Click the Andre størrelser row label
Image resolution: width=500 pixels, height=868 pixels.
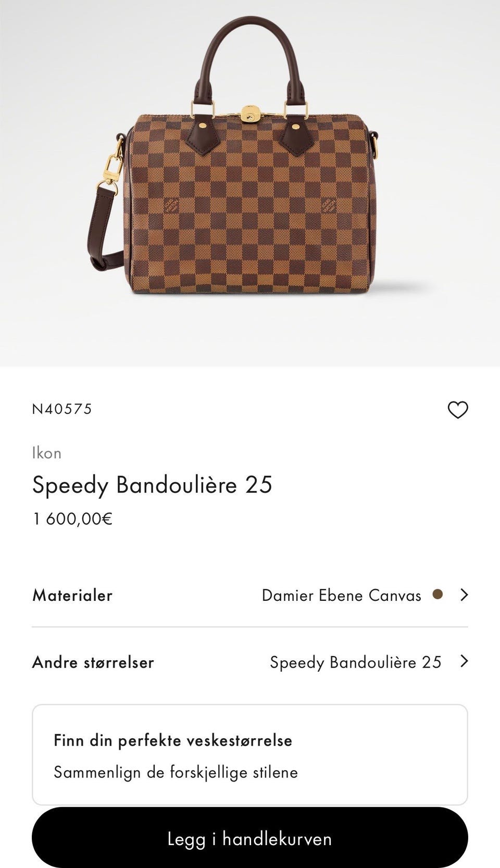(x=93, y=662)
